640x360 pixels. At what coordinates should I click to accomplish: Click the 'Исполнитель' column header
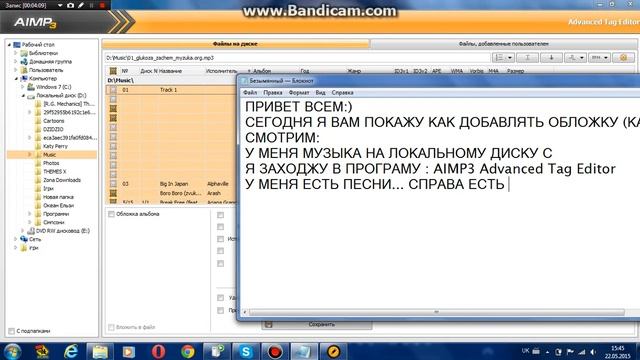pos(221,71)
